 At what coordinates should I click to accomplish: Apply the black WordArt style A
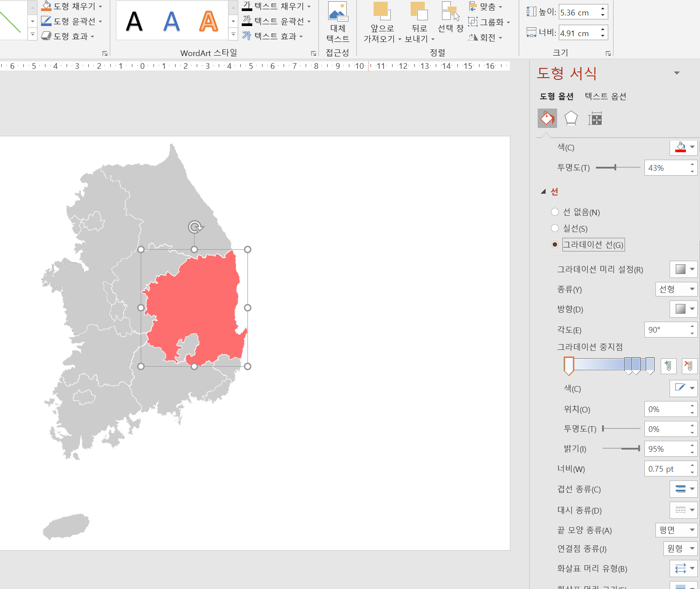tap(134, 21)
